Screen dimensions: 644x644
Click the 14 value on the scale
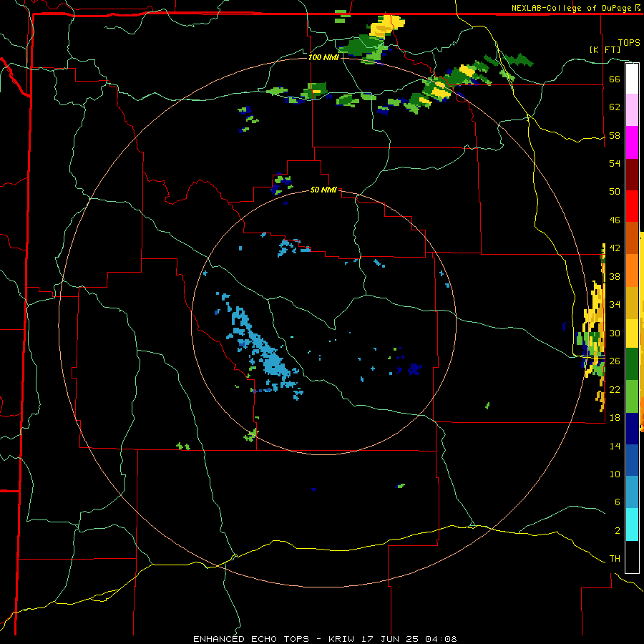click(615, 446)
